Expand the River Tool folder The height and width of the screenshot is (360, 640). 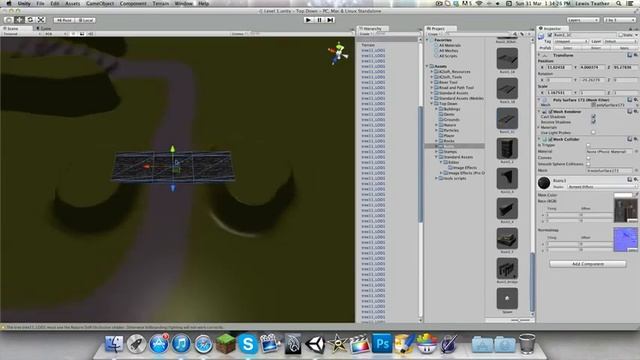(x=431, y=82)
